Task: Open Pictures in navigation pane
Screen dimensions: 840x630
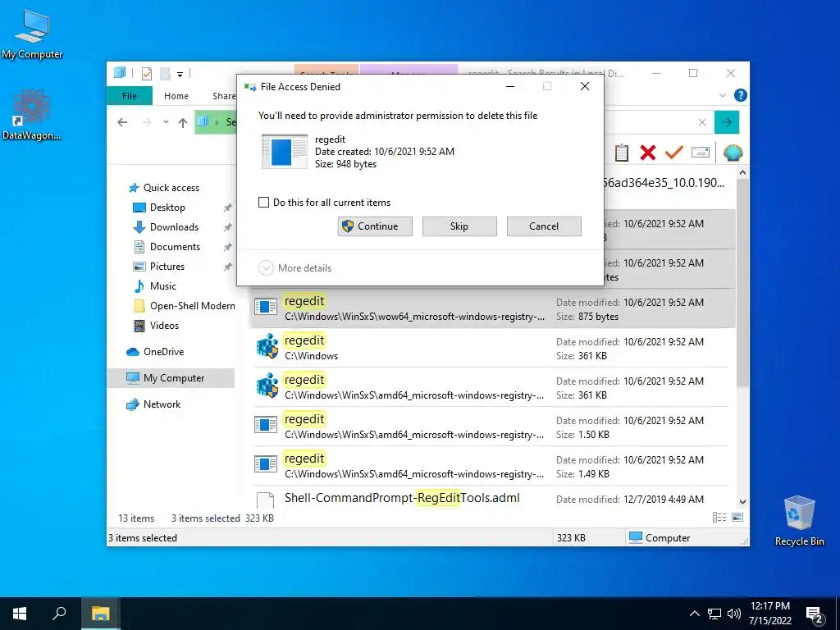Action: pos(158,267)
